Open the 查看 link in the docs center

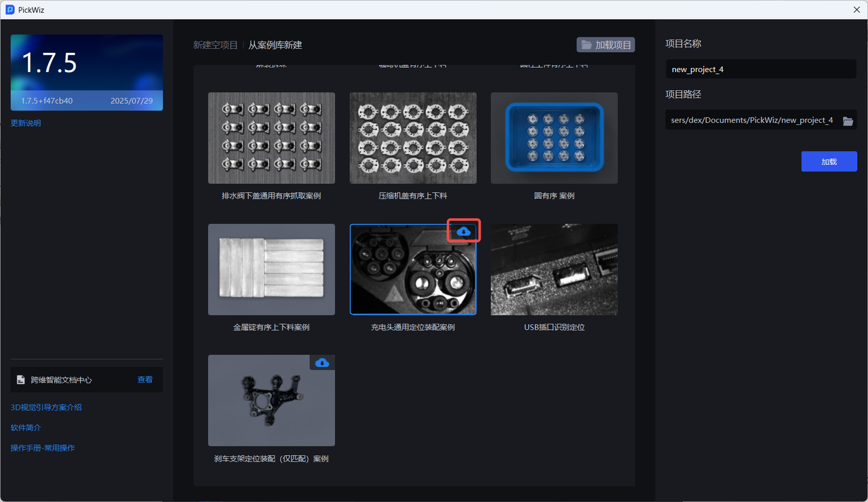pyautogui.click(x=145, y=380)
